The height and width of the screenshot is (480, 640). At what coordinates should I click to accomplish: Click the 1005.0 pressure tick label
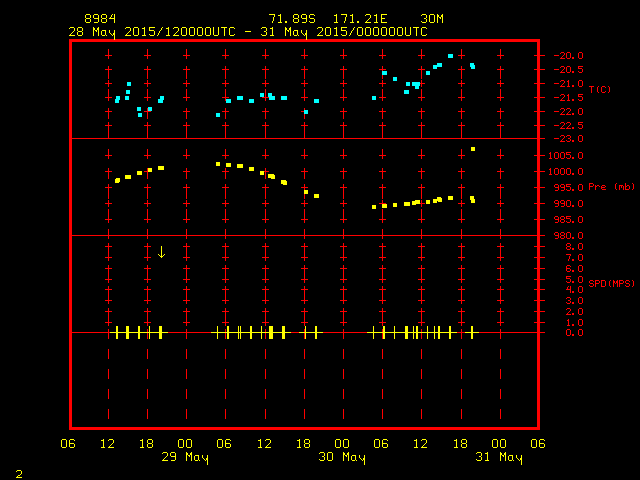point(566,156)
